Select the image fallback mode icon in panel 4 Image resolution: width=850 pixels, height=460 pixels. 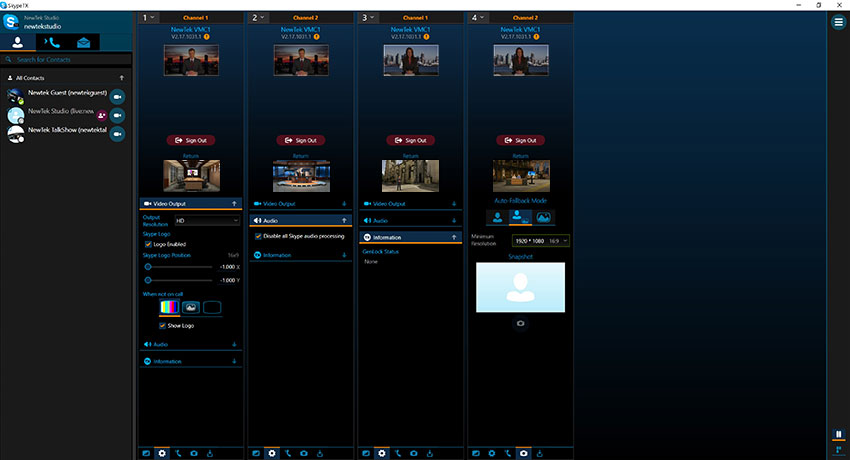pyautogui.click(x=543, y=217)
